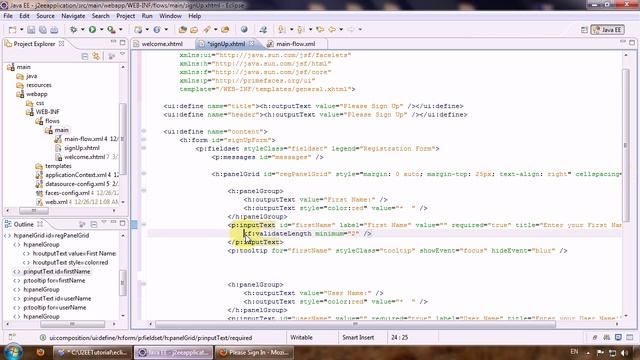Click the Project Explorer horizontal scrollbar
This screenshot has height=360, width=640.
34,211
